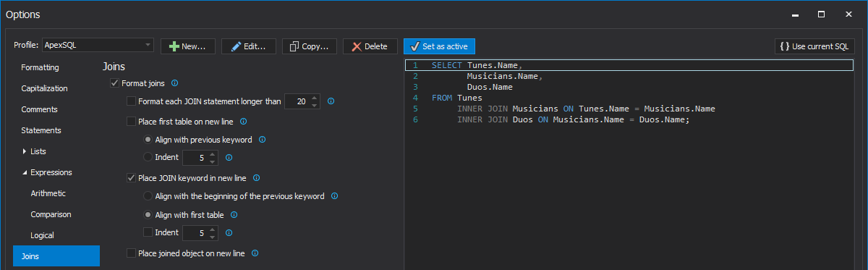Click the Copy... profile button
This screenshot has width=868, height=270.
[310, 46]
